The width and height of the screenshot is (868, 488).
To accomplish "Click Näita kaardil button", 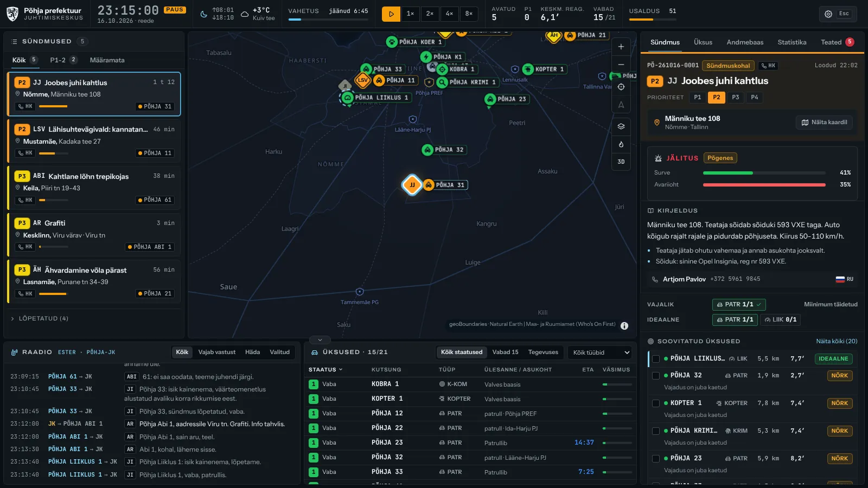I will pos(824,123).
